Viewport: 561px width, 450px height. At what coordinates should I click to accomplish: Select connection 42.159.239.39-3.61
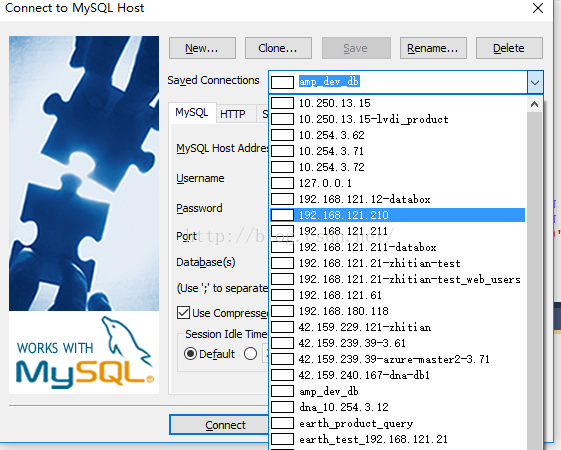tap(397, 343)
